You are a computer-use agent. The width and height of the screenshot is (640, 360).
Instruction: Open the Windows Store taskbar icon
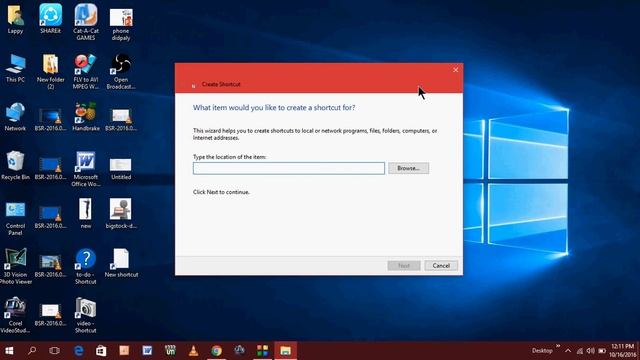pos(101,351)
